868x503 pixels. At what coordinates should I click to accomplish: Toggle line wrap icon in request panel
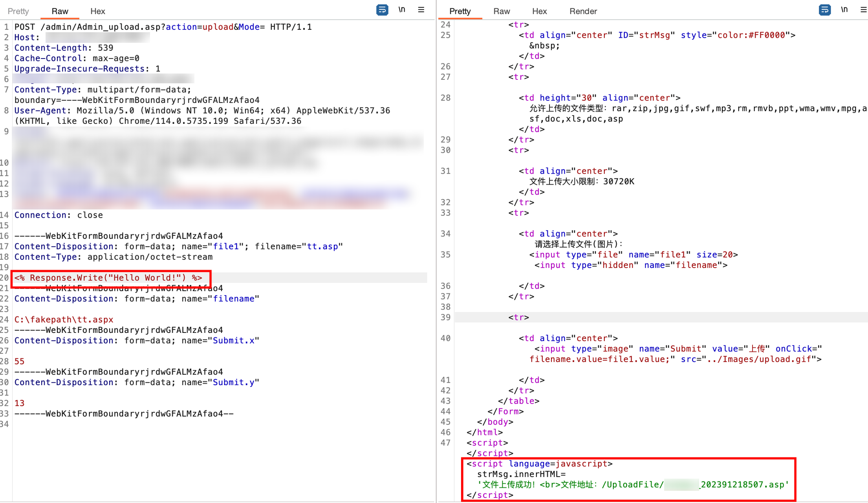[382, 10]
